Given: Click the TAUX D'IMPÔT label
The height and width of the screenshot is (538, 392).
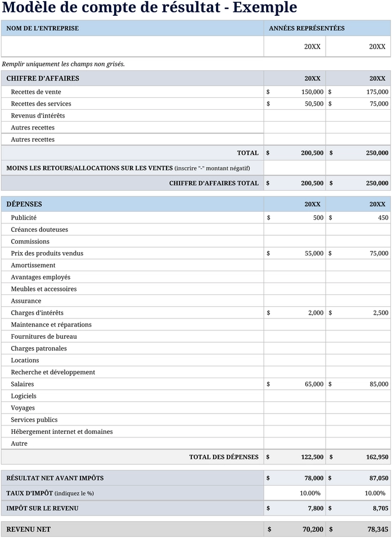Looking at the screenshot, I should (50, 494).
